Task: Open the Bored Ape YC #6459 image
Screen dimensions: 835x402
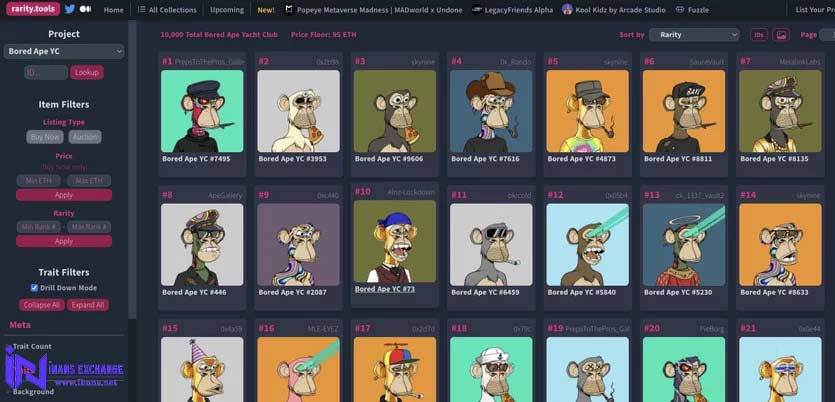Action: (x=491, y=244)
